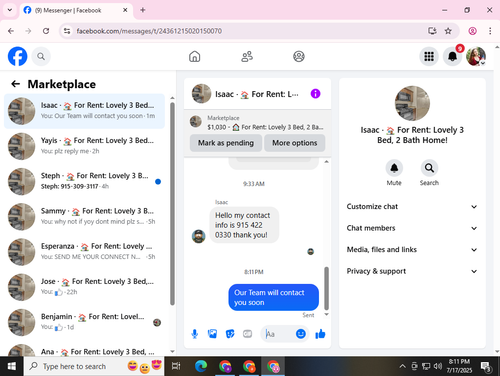Open the taskbar volume icon
The image size is (500, 376).
[438, 366]
